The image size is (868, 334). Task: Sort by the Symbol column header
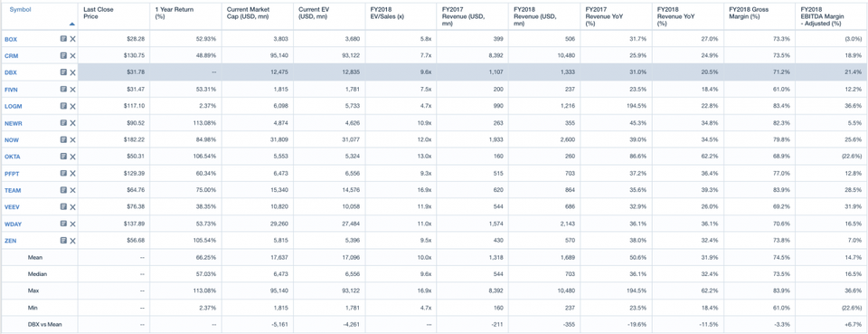(21, 10)
